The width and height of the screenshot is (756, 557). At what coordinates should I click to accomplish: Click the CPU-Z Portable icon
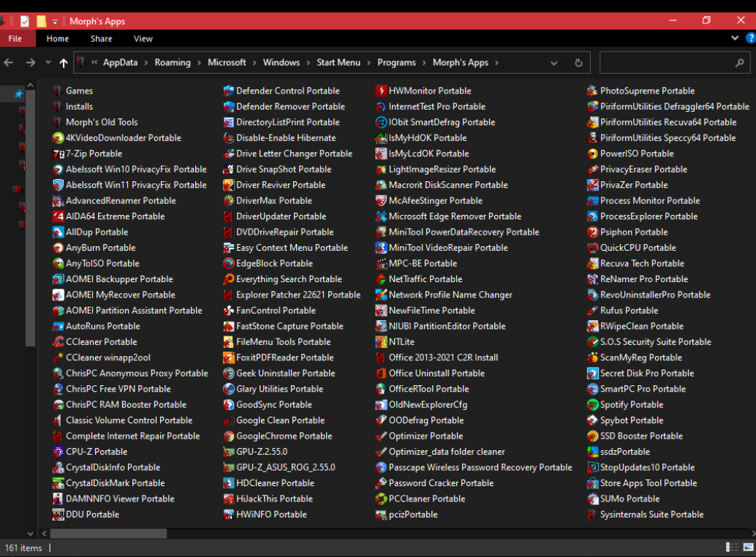click(58, 452)
